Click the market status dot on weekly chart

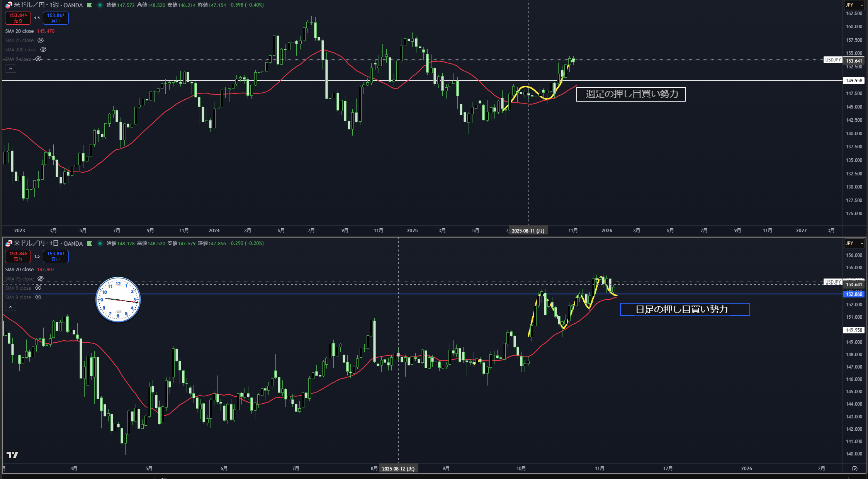pos(100,5)
